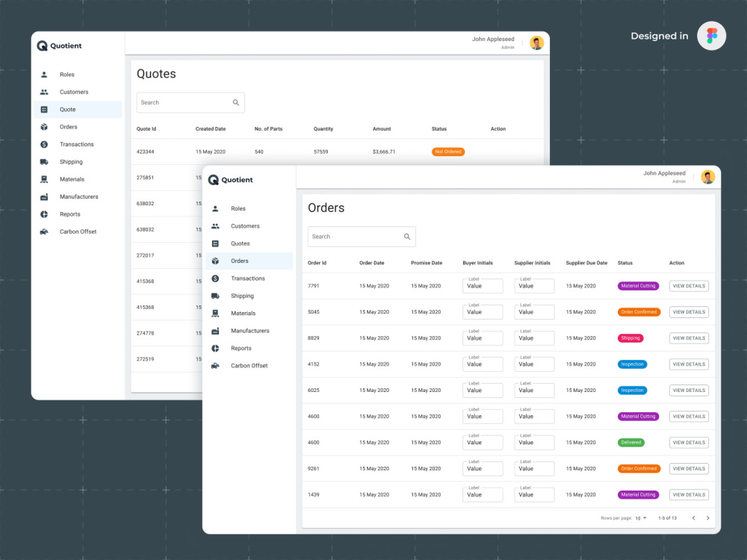Click Shipping truck icon in Orders window sidebar
Image resolution: width=747 pixels, height=560 pixels.
[x=215, y=296]
